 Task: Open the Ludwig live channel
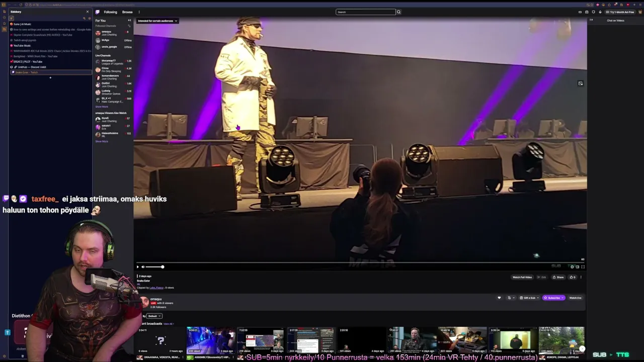113,92
